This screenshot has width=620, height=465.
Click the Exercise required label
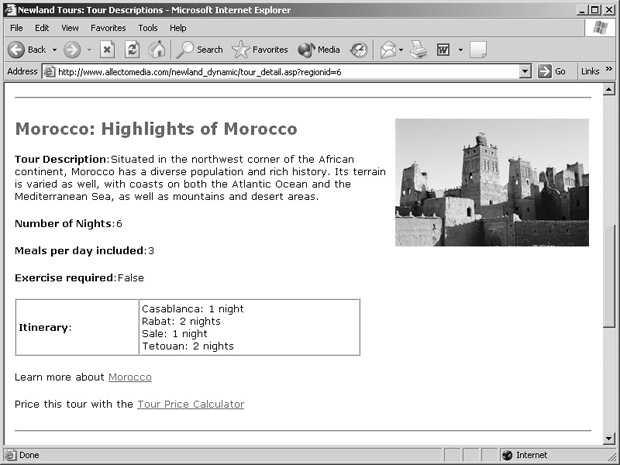point(66,278)
